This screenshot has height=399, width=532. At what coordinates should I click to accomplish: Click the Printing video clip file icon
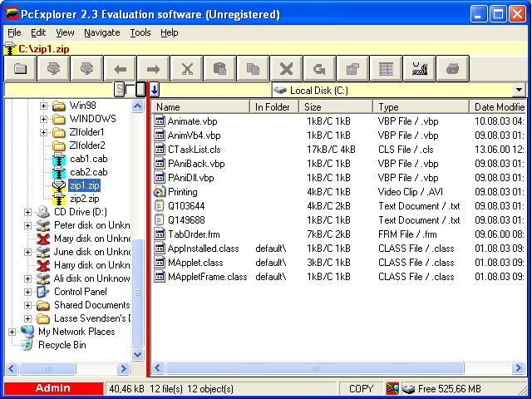[x=159, y=192]
